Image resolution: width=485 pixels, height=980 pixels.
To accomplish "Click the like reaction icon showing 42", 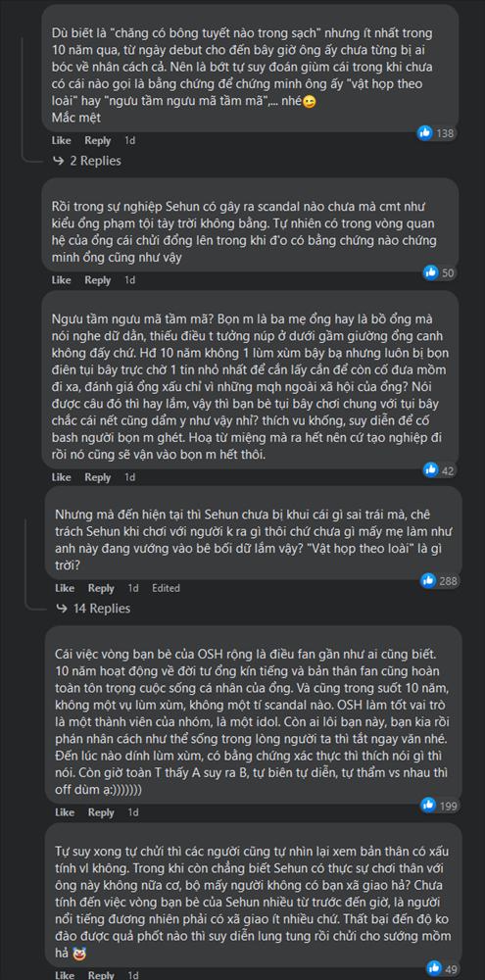I will coord(431,470).
